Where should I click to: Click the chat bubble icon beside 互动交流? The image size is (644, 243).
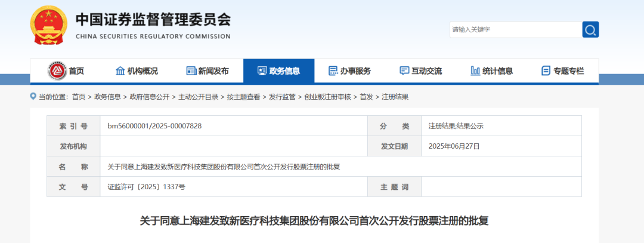click(x=404, y=70)
